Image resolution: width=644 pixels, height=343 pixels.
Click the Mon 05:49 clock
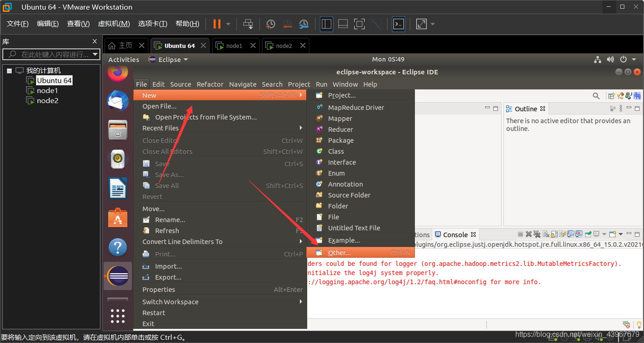[x=388, y=59]
